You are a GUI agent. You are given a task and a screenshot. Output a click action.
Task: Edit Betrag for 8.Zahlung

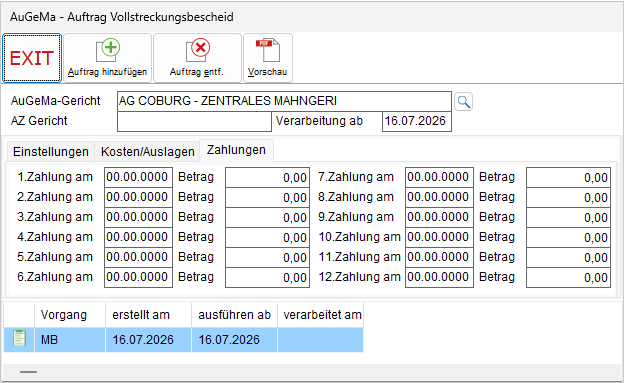[568, 197]
